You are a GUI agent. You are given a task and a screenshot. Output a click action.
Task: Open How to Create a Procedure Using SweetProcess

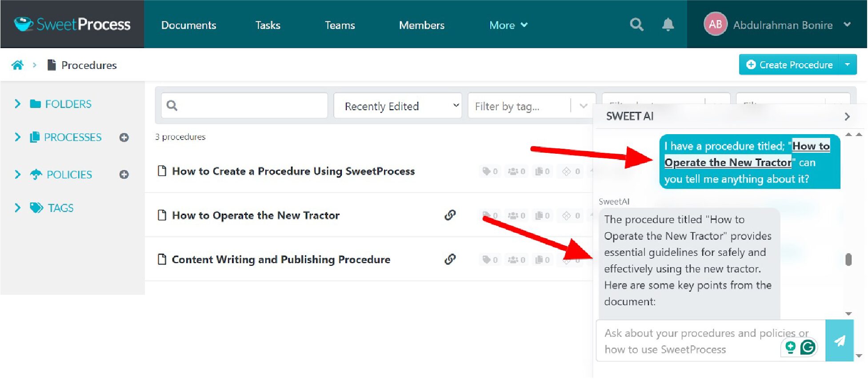coord(293,171)
